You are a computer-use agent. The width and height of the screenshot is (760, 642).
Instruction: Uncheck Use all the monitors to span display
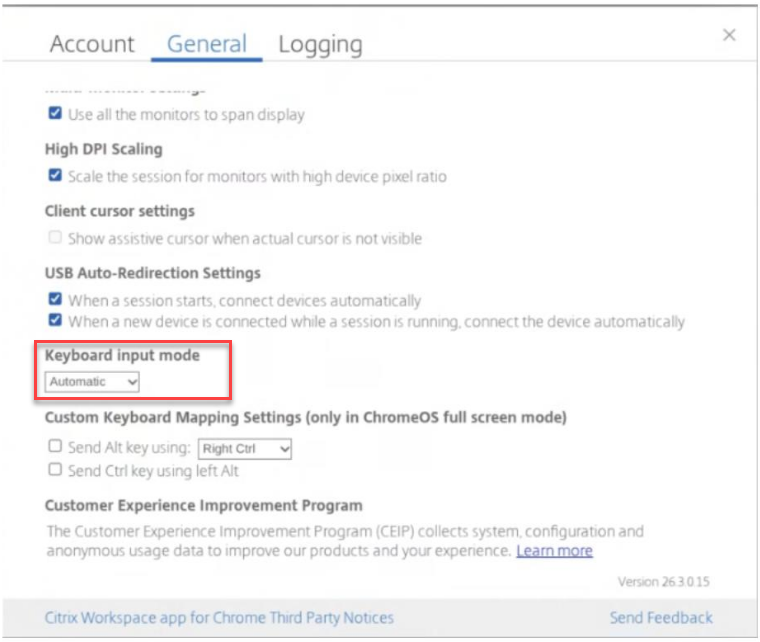tap(55, 114)
